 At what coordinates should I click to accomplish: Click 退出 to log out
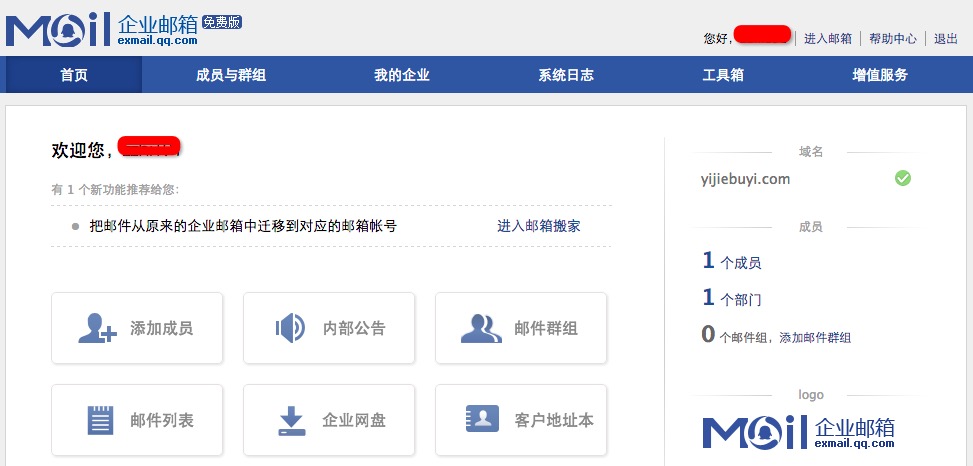tap(946, 38)
